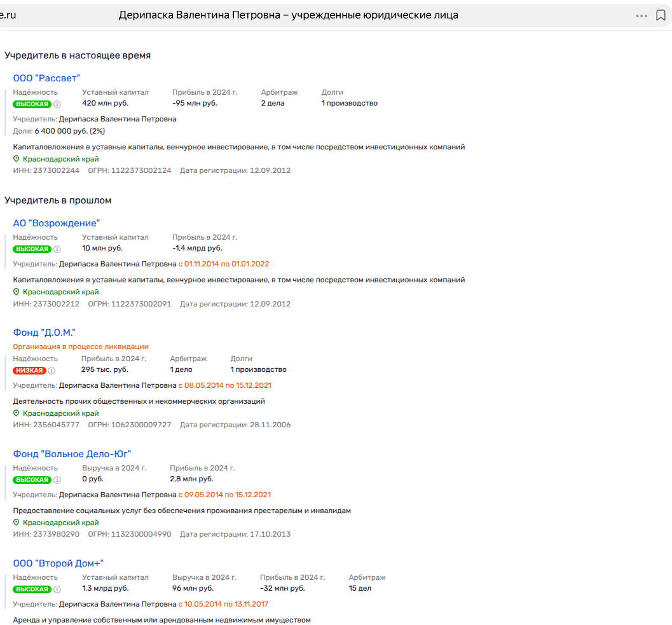This screenshot has width=672, height=625.
Task: Click "15 дел" arbitration value for Второй Дом+
Action: (360, 588)
